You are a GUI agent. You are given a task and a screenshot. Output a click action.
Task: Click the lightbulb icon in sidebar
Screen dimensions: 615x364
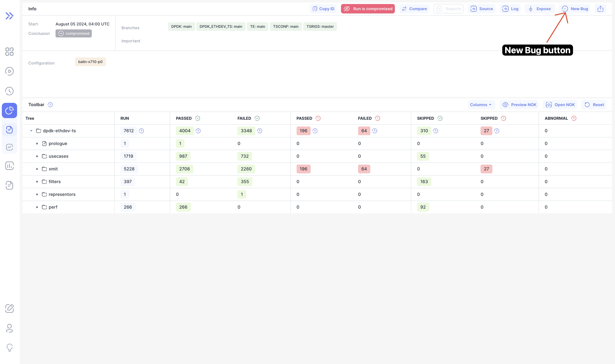pos(9,348)
